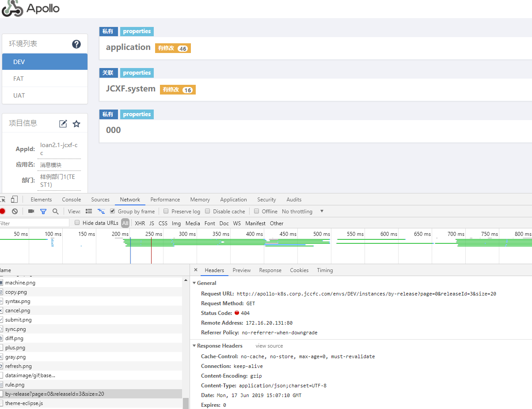Click the request list scrollbar
532x409 pixels.
point(186,402)
